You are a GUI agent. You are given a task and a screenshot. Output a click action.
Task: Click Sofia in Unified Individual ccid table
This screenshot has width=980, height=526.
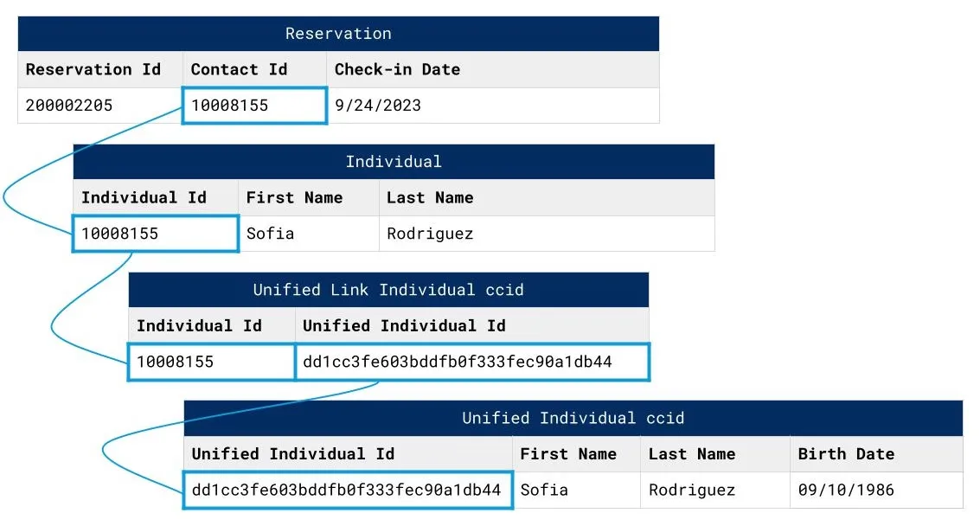coord(544,490)
